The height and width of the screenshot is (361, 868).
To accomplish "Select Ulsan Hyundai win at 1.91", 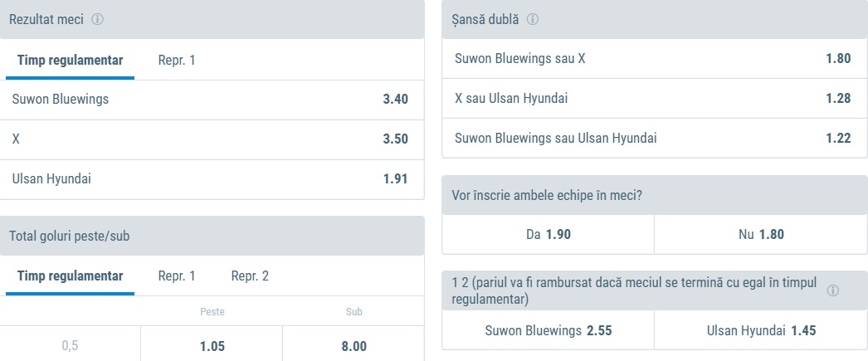I will coord(212,179).
